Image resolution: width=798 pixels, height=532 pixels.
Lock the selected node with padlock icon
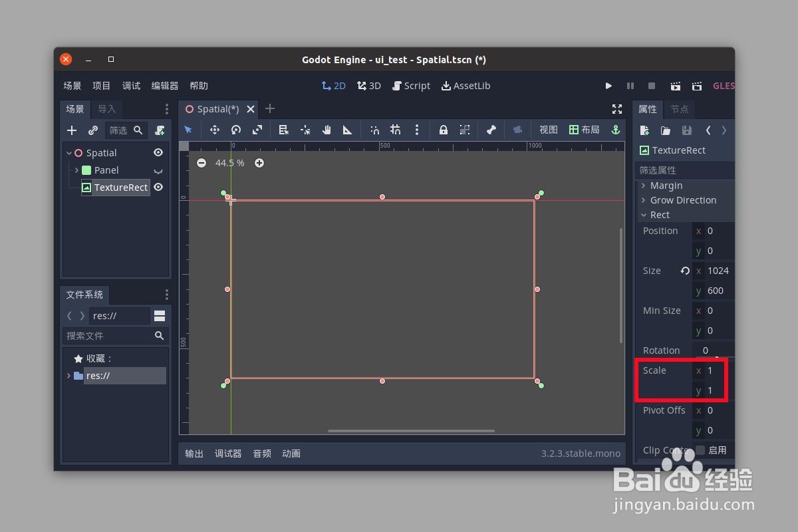pyautogui.click(x=443, y=130)
